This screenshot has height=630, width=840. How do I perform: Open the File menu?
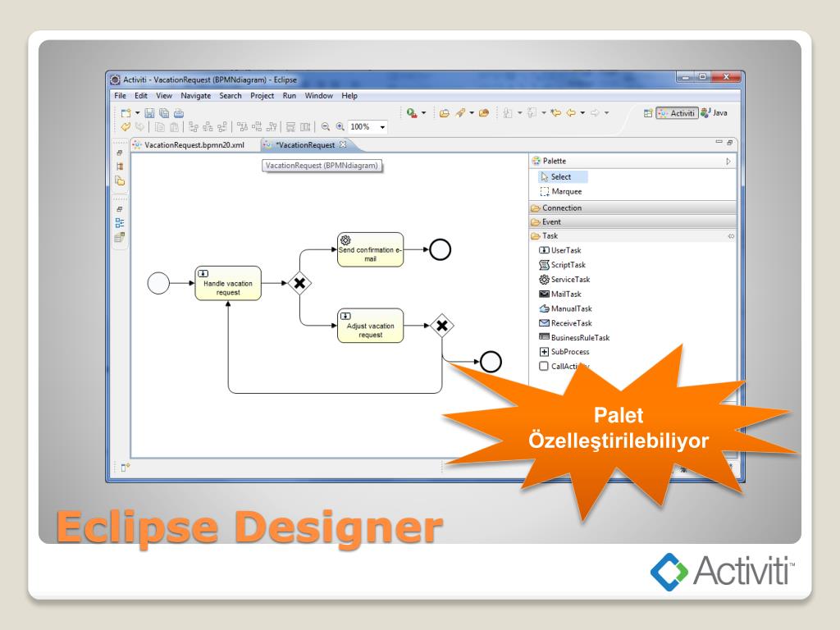click(x=120, y=96)
